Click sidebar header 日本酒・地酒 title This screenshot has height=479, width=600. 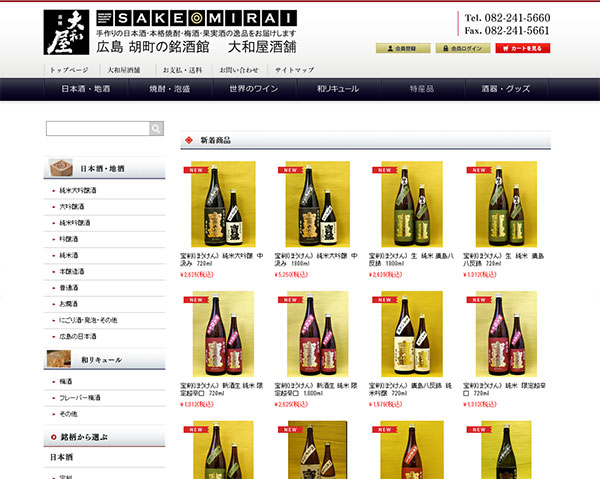tap(102, 168)
